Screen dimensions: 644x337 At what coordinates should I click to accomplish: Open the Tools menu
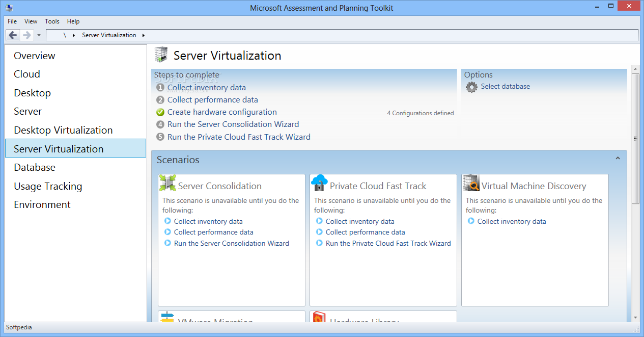point(52,21)
